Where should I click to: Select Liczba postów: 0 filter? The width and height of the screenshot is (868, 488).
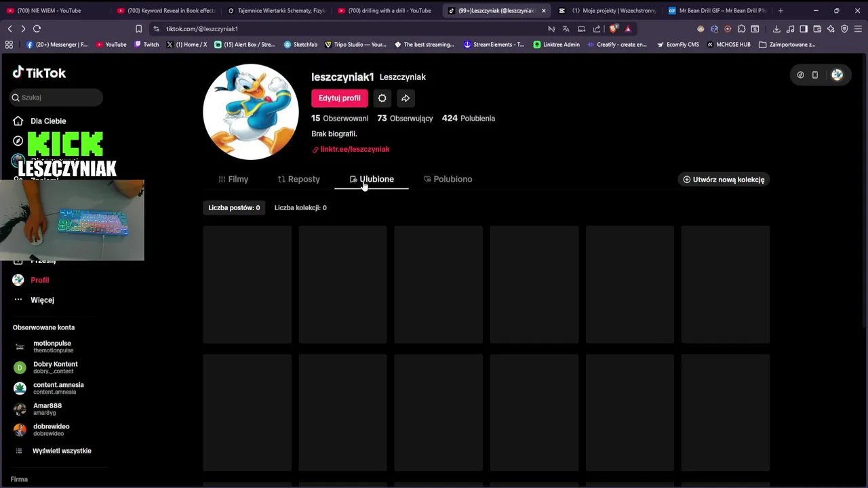234,207
